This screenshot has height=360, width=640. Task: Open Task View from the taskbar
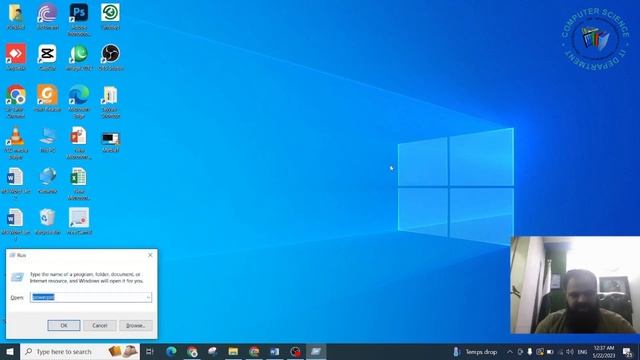coord(150,351)
